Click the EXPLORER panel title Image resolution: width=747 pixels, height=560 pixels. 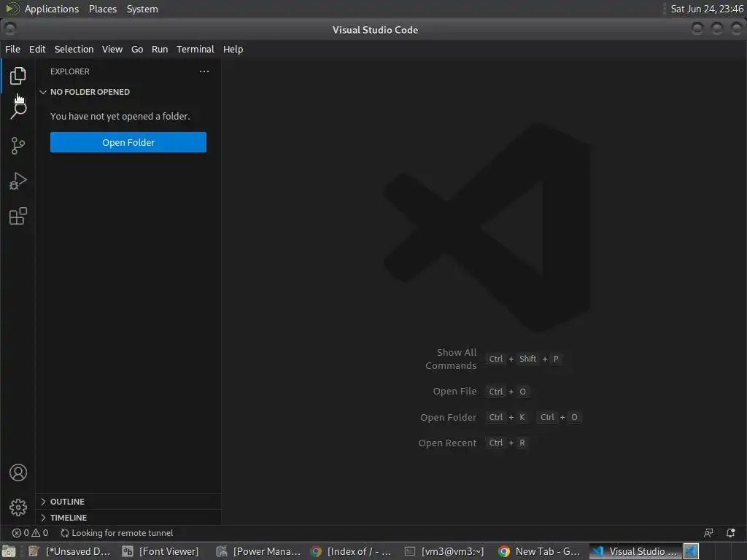70,71
